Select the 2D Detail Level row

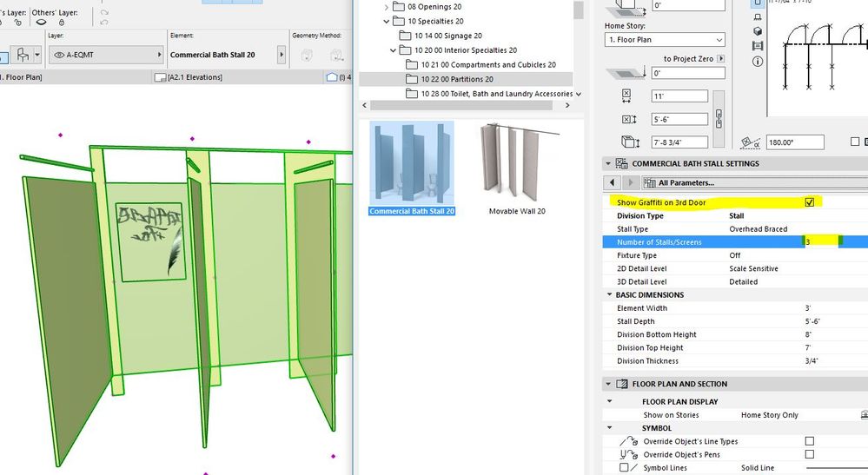coord(735,268)
